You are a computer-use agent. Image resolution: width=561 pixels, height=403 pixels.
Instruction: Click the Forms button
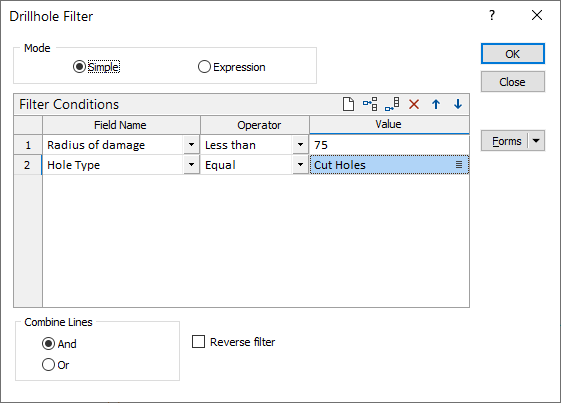pyautogui.click(x=504, y=141)
